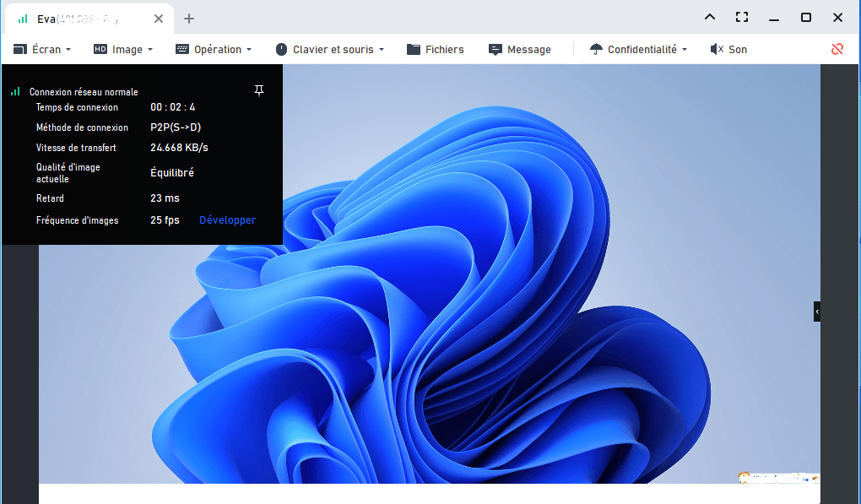Viewport: 861px width, 504px height.
Task: Enter fullscreen mode via title bar icon
Action: point(742,17)
